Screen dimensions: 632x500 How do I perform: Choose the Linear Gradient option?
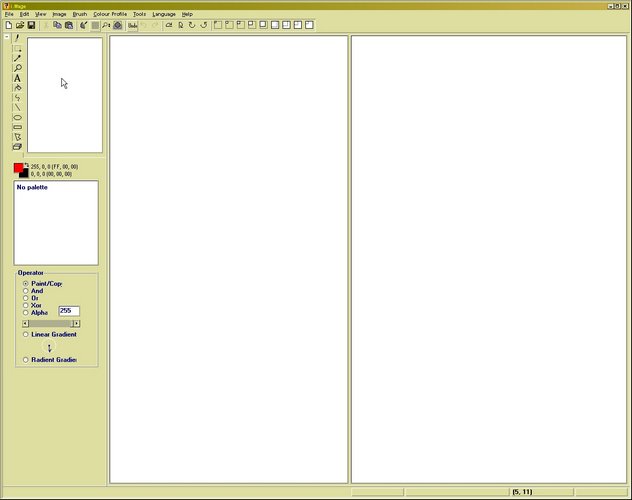pos(25,334)
